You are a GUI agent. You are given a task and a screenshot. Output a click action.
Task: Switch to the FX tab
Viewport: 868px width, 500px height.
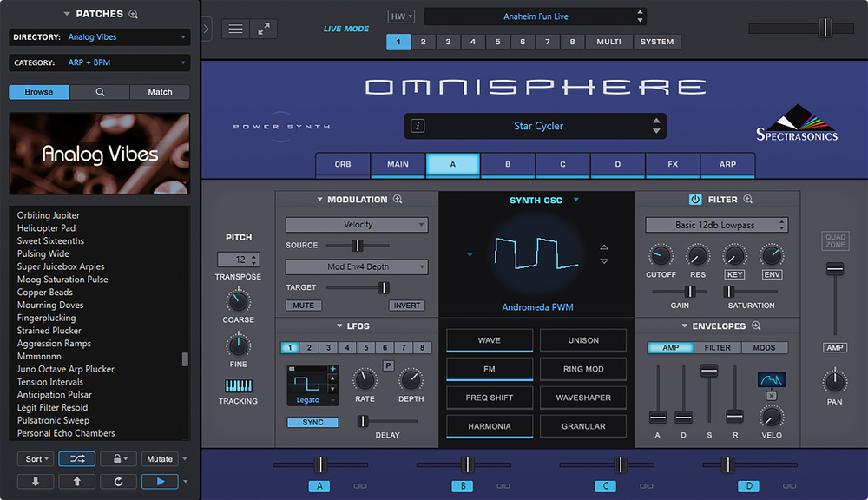pyautogui.click(x=673, y=164)
